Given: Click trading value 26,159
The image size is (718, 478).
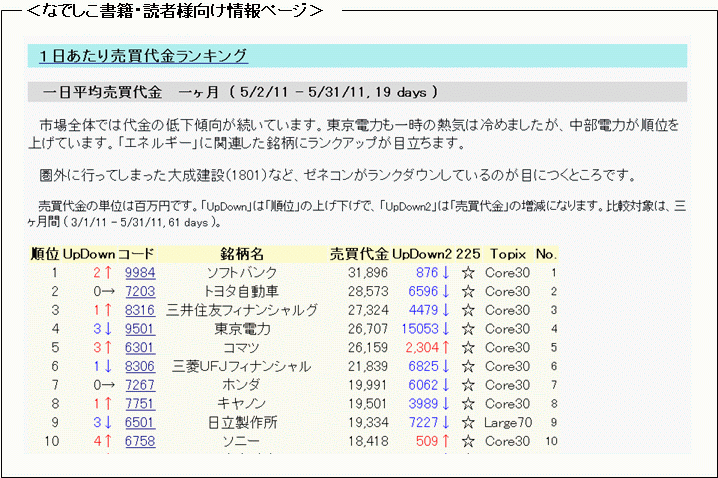Looking at the screenshot, I should (x=368, y=348).
